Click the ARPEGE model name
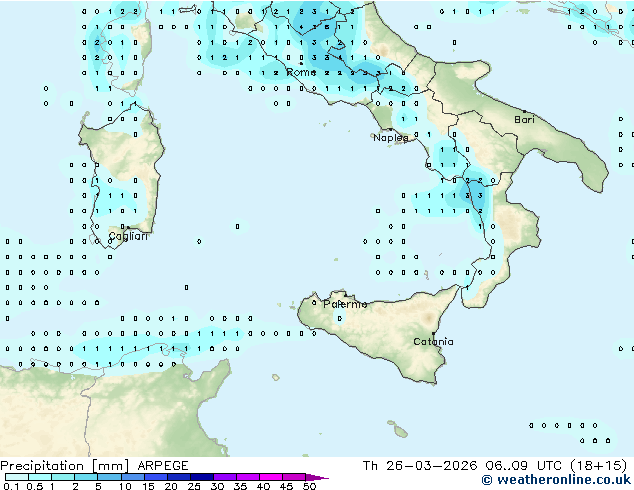This screenshot has height=490, width=634. point(163,466)
